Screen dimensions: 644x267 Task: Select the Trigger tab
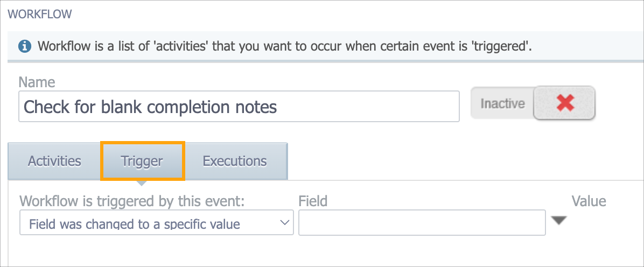[142, 161]
